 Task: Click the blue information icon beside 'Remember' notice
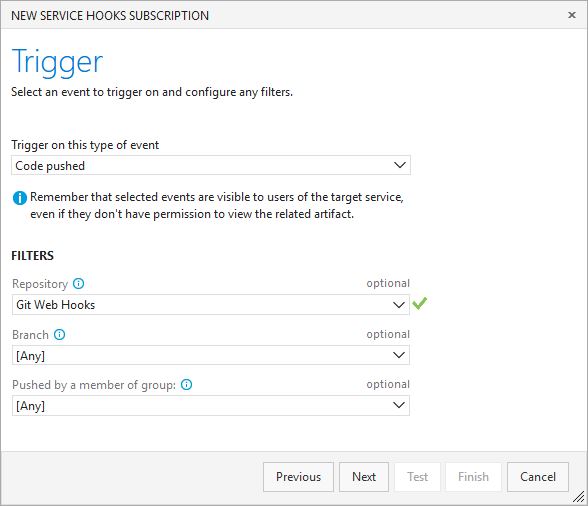click(20, 198)
